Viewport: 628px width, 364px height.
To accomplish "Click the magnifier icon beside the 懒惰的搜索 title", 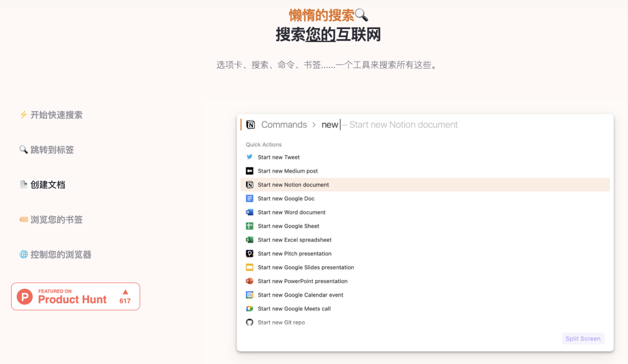I will [x=361, y=15].
